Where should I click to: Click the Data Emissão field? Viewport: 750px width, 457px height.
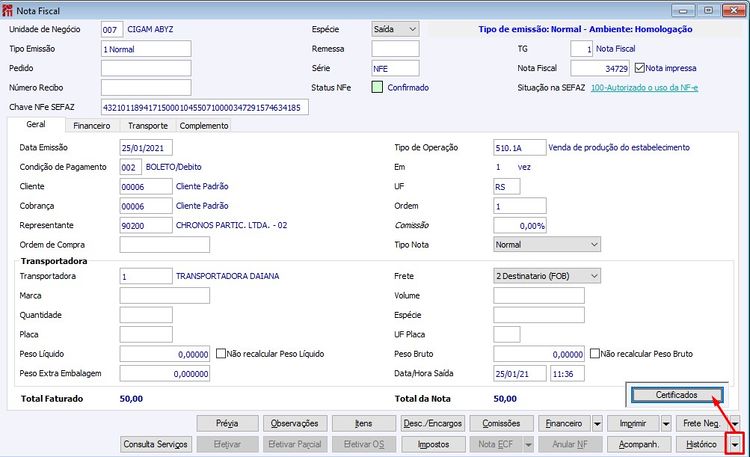(146, 148)
